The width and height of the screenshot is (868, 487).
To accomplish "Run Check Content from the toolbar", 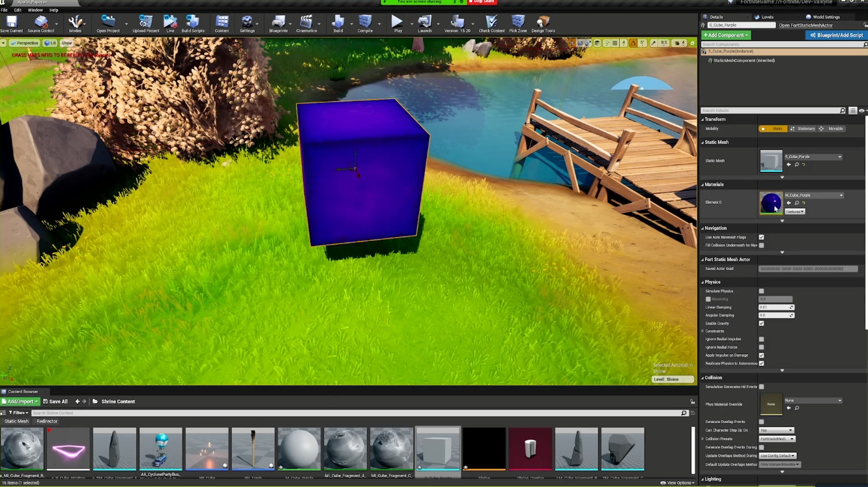I will tap(491, 24).
